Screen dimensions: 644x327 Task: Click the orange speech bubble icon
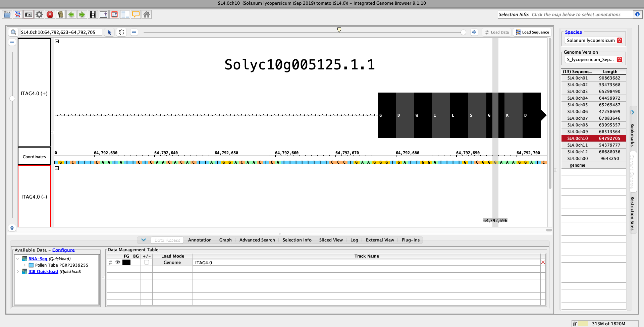[136, 14]
